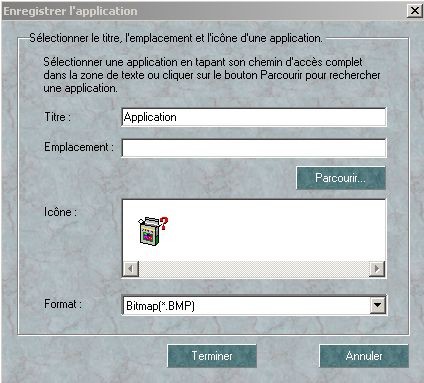This screenshot has width=424, height=383.
Task: Select the Bitmap(*.BMP) format combo box
Action: click(x=254, y=305)
